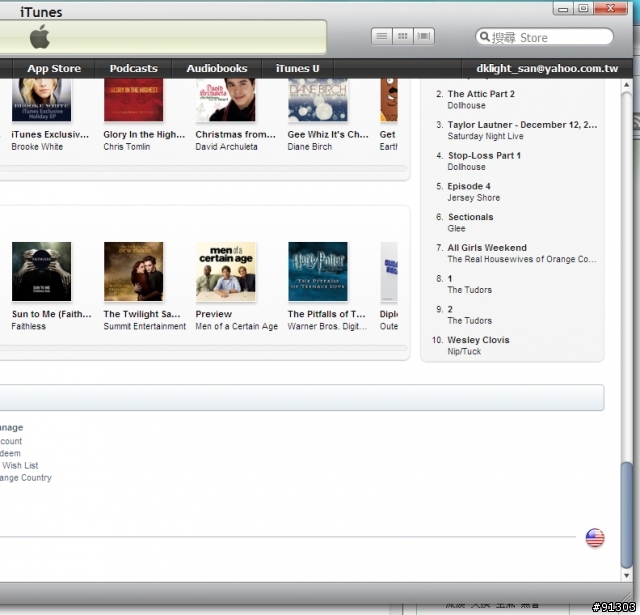The image size is (640, 615).
Task: Click Jersey Shore show name
Action: click(473, 198)
